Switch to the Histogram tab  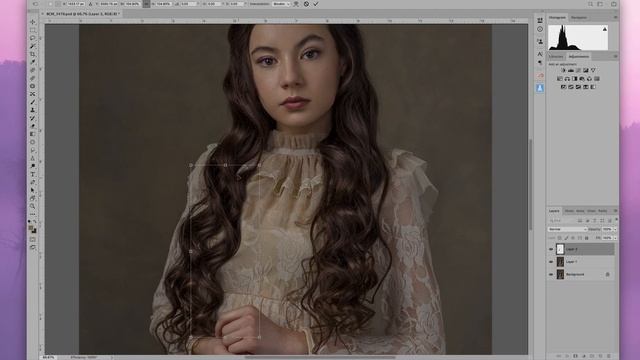coord(557,18)
